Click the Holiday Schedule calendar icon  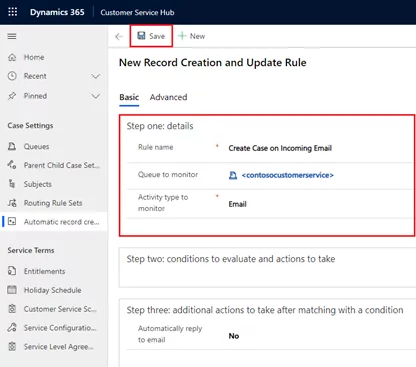click(12, 290)
